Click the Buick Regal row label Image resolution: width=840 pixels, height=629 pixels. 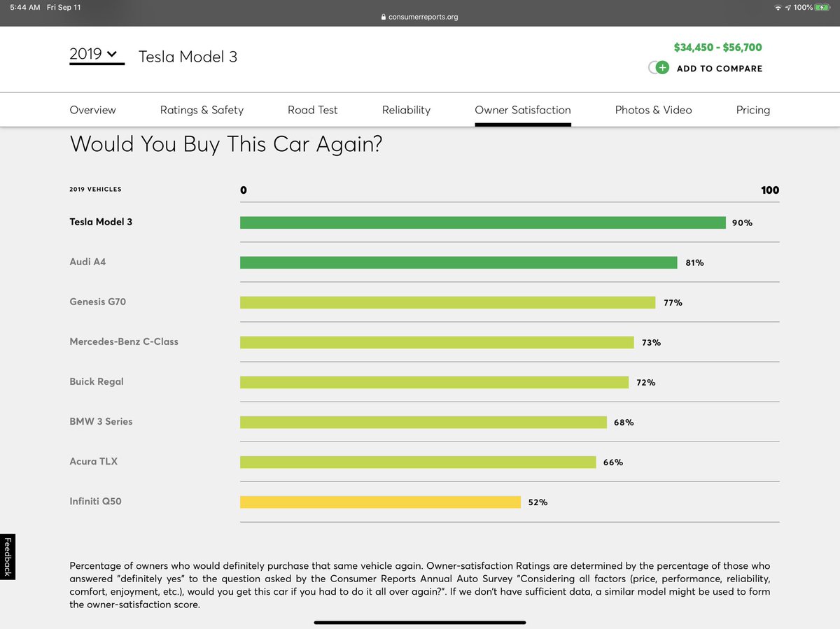click(97, 381)
